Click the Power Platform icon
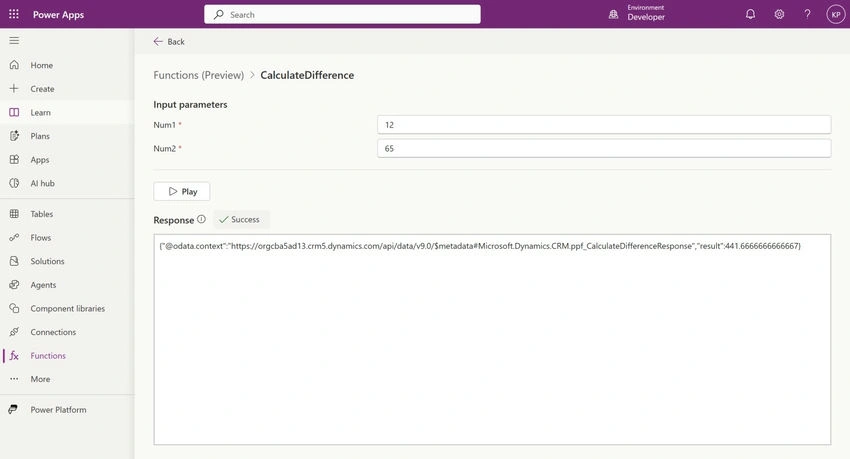The image size is (850, 459). coord(13,409)
